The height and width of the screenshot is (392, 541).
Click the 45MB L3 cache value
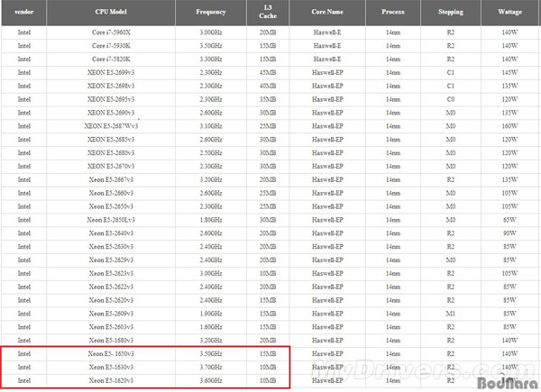click(x=268, y=73)
